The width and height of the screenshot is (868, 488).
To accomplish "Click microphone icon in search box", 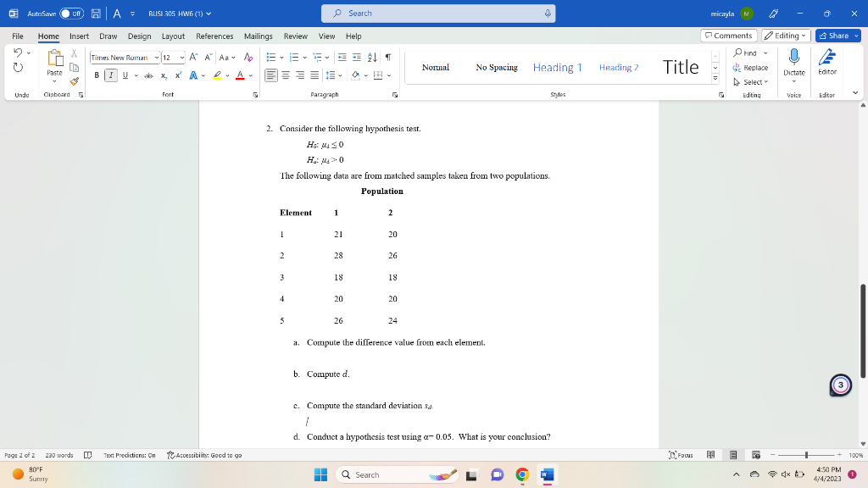I will coord(548,14).
